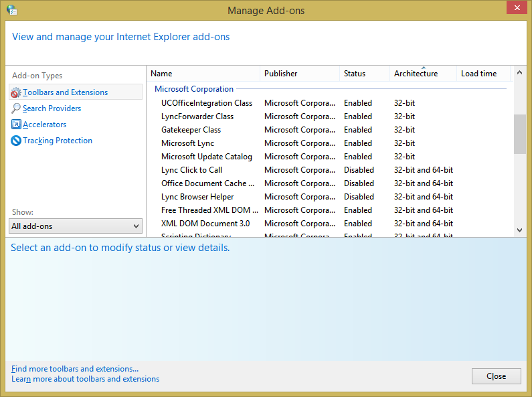532x397 pixels.
Task: Click the vertical scrollbar thumb in list
Action: 519,135
